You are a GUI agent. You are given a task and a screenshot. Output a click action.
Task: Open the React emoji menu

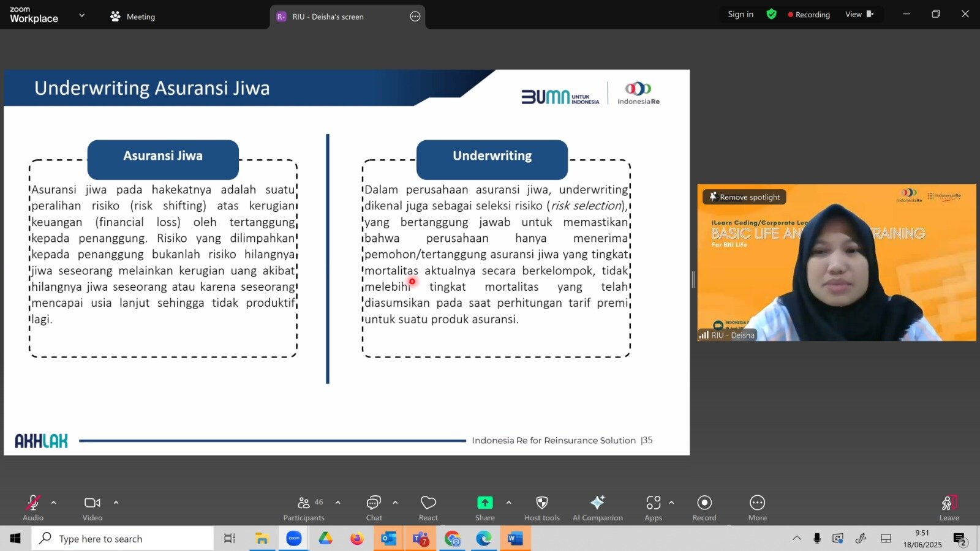tap(428, 508)
